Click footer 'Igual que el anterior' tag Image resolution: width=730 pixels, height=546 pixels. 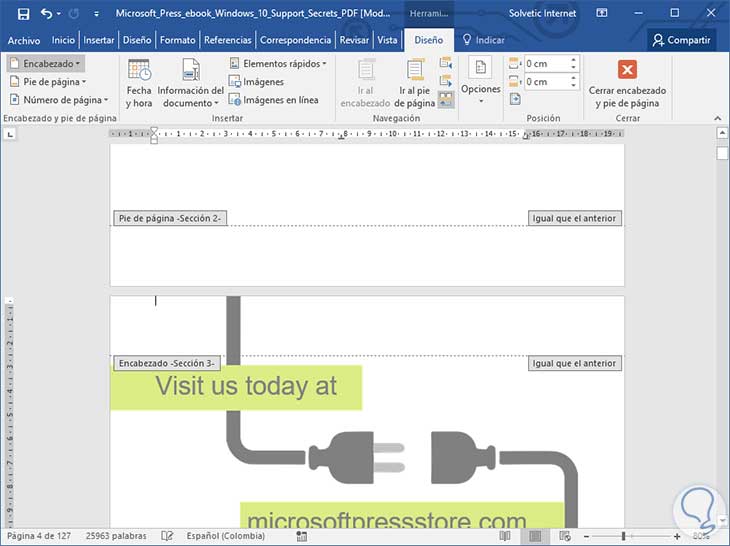click(x=575, y=218)
